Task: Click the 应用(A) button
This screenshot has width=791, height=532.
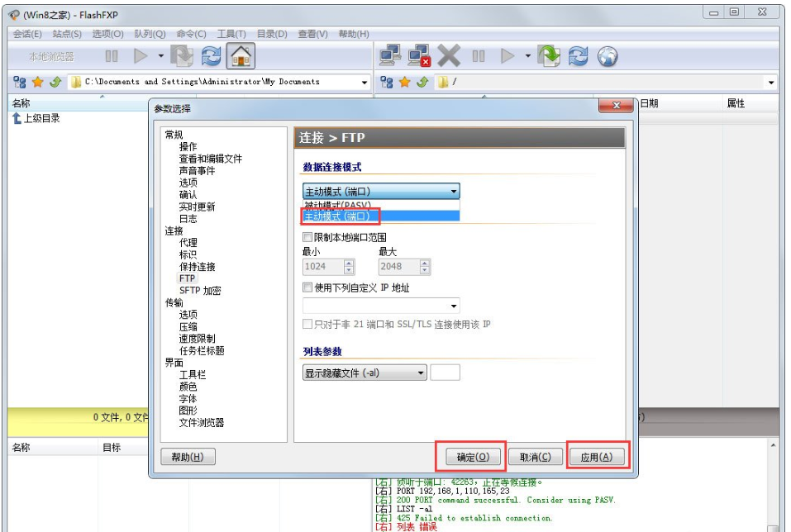Action: coord(597,457)
